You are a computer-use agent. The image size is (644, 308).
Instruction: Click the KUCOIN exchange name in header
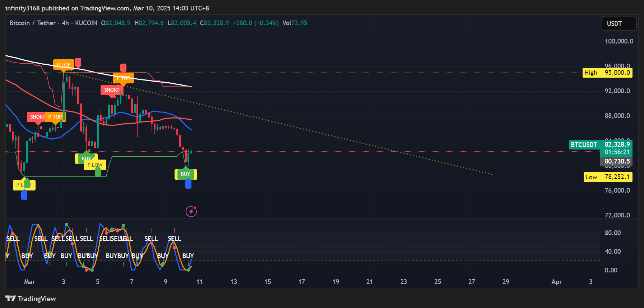pyautogui.click(x=86, y=23)
